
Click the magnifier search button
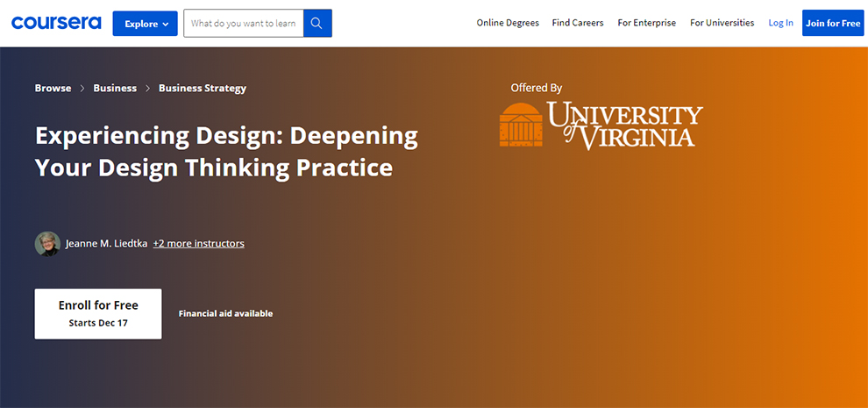point(317,24)
